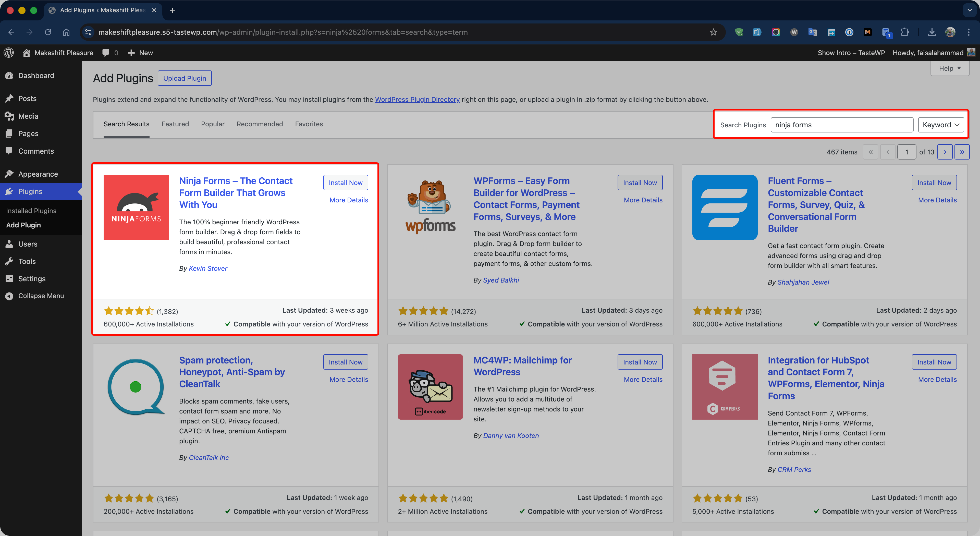Viewport: 980px width, 536px height.
Task: Open the WordPress Plugin Directory link
Action: click(x=417, y=99)
